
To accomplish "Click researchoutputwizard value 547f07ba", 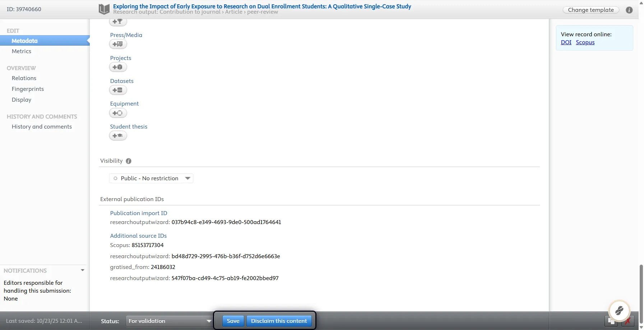I will click(x=225, y=278).
